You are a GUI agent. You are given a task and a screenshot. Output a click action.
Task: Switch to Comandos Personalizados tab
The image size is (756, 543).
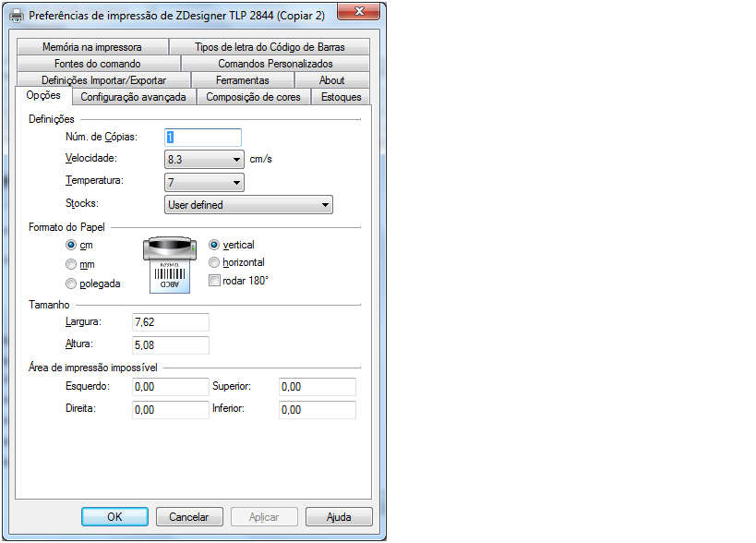[275, 63]
